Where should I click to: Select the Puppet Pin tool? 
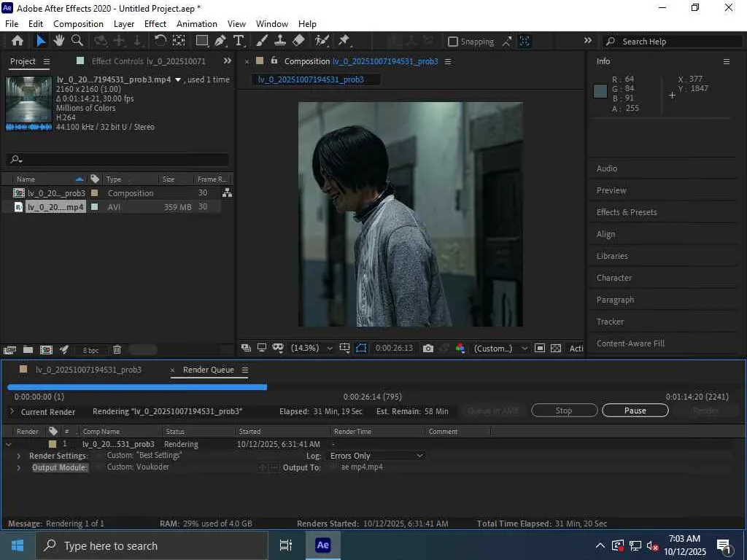(x=344, y=41)
